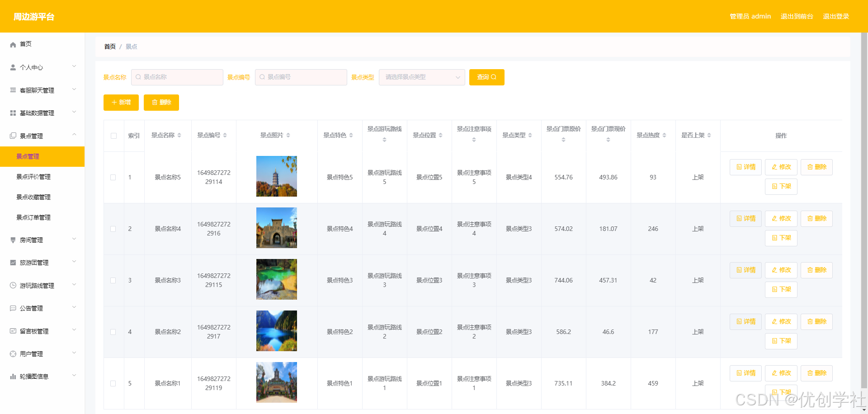
Task: Click the 景点编号 search input field
Action: [x=301, y=77]
